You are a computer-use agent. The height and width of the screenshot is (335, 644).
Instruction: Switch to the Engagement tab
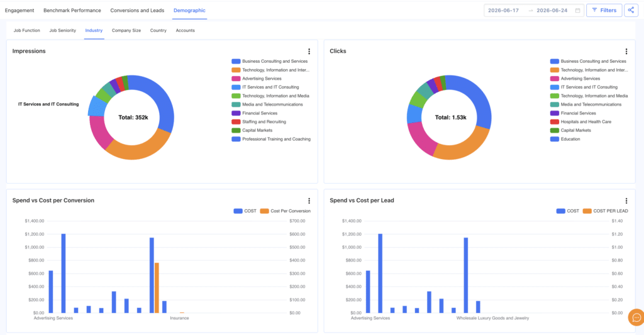pyautogui.click(x=19, y=10)
